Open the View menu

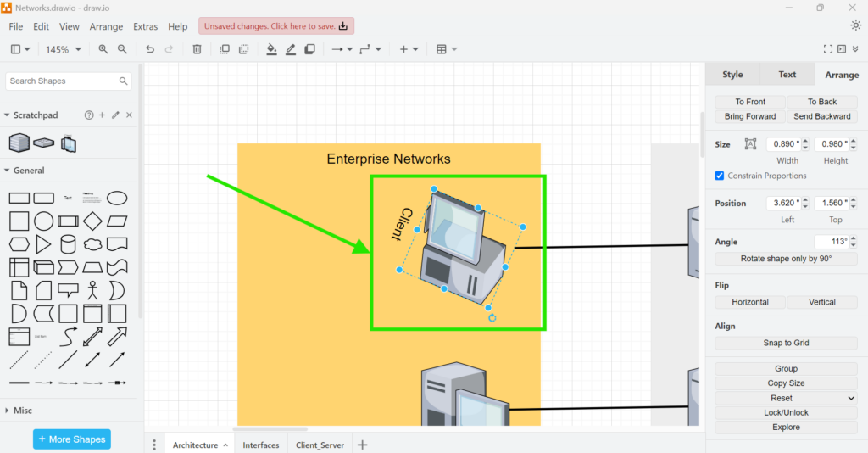coord(70,26)
